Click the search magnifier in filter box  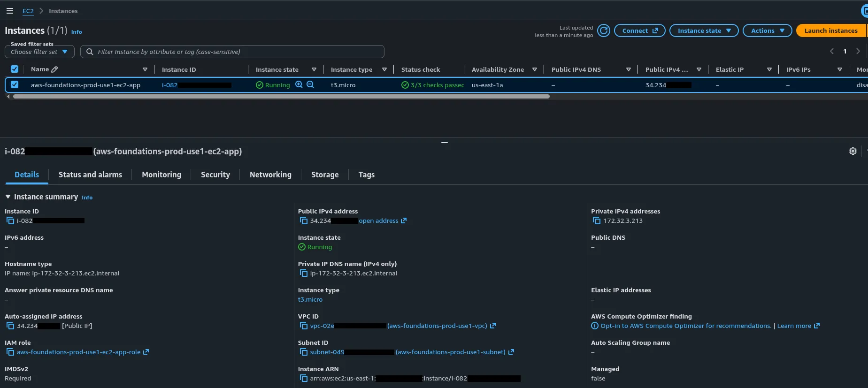pyautogui.click(x=90, y=52)
